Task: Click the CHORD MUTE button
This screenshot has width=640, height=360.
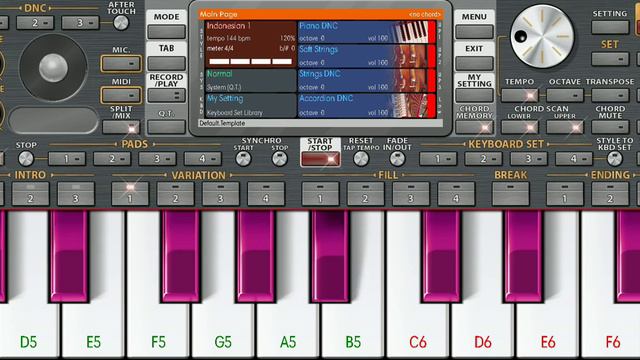Action: coord(610,127)
